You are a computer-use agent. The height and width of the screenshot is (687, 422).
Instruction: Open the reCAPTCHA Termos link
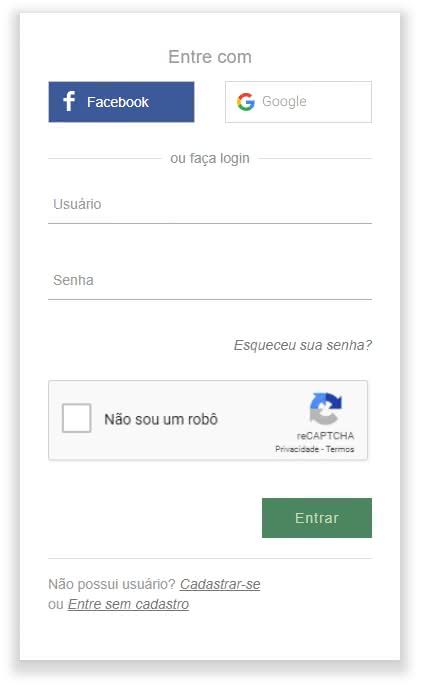tap(340, 449)
